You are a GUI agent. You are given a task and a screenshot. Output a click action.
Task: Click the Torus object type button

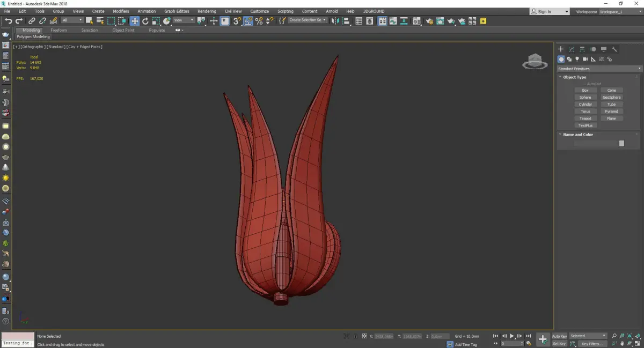click(586, 112)
